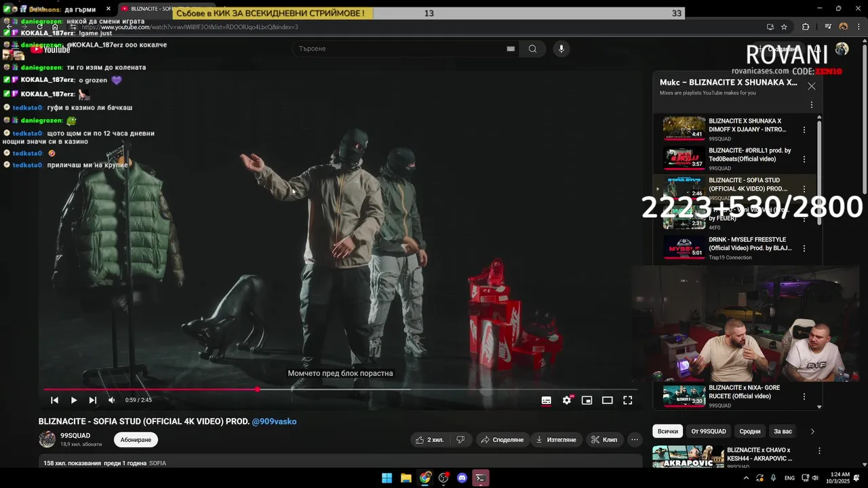Like the video (2 хил.)
The height and width of the screenshot is (488, 868).
pyautogui.click(x=429, y=440)
